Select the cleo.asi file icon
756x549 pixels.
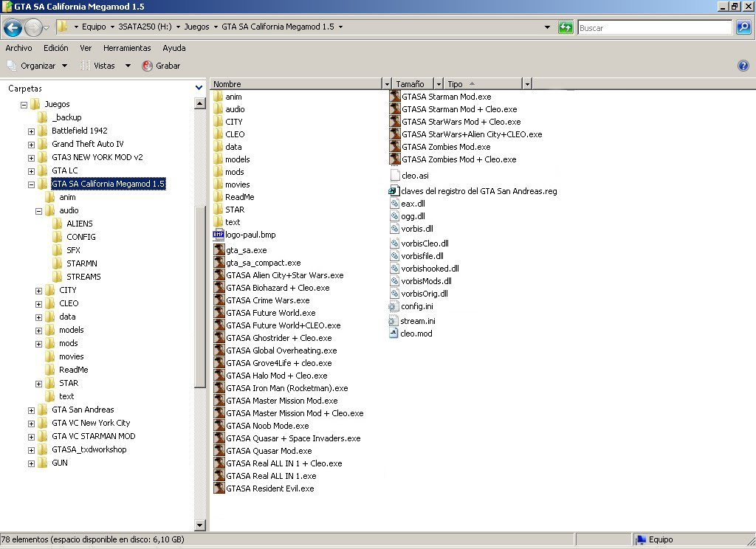click(395, 176)
